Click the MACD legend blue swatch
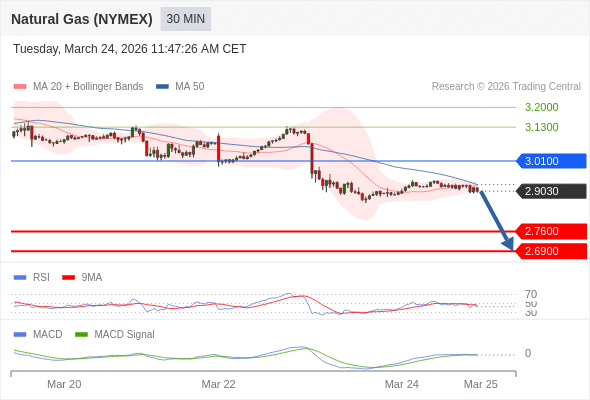The image size is (590, 400). pos(20,335)
